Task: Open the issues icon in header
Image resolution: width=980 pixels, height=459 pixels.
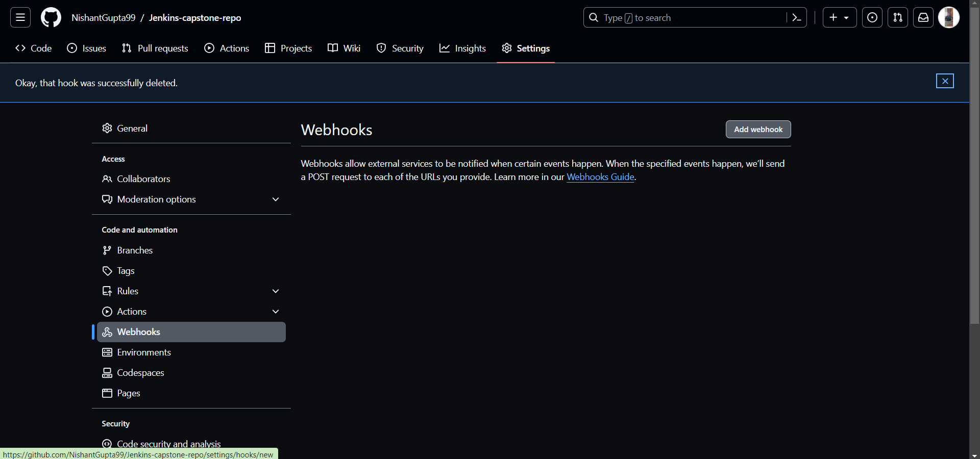Action: (x=872, y=18)
